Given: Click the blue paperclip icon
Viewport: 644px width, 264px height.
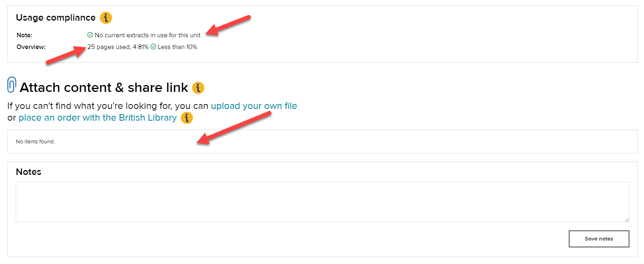Looking at the screenshot, I should tap(12, 85).
